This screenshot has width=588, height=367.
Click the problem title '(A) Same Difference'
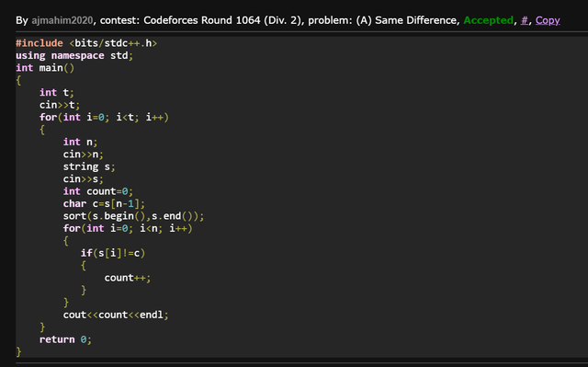point(407,20)
